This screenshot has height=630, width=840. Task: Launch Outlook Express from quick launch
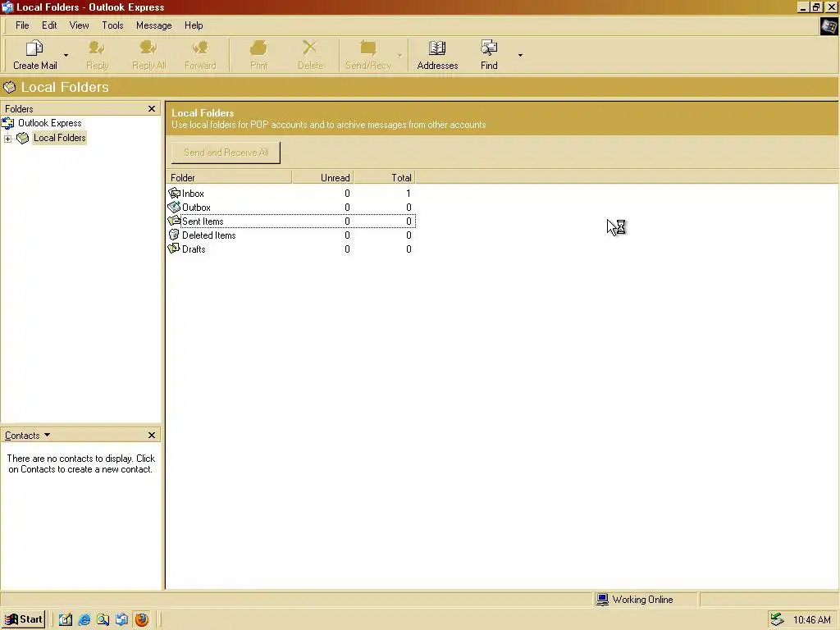coord(122,620)
